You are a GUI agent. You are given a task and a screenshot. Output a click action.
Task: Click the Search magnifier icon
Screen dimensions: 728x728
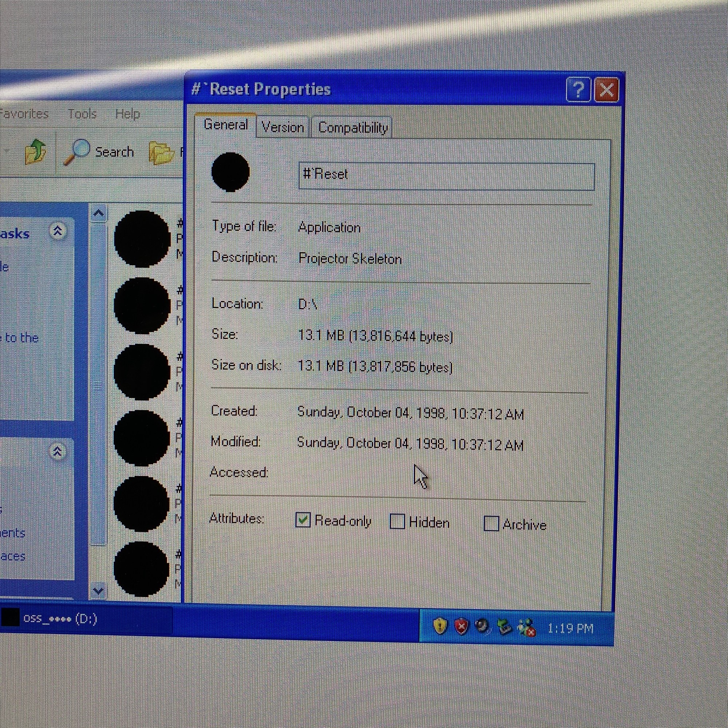[77, 151]
